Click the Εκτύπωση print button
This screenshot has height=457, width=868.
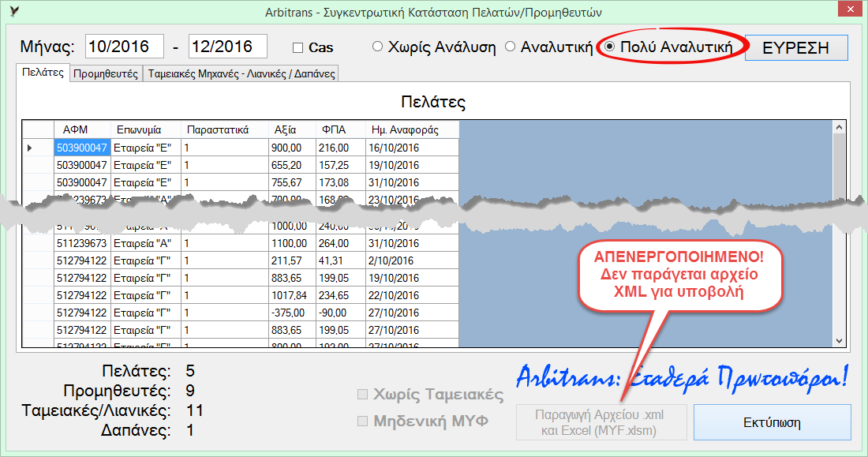click(x=772, y=422)
